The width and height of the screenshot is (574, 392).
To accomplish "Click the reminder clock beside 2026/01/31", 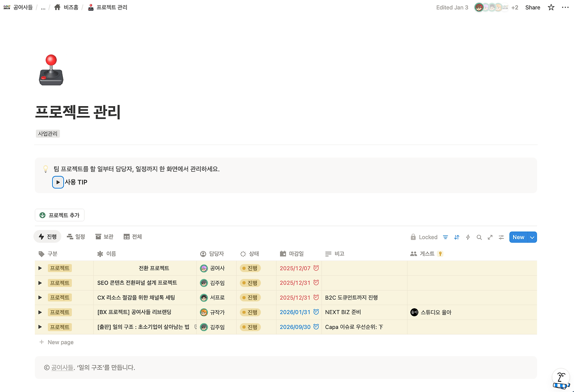I will coord(316,312).
